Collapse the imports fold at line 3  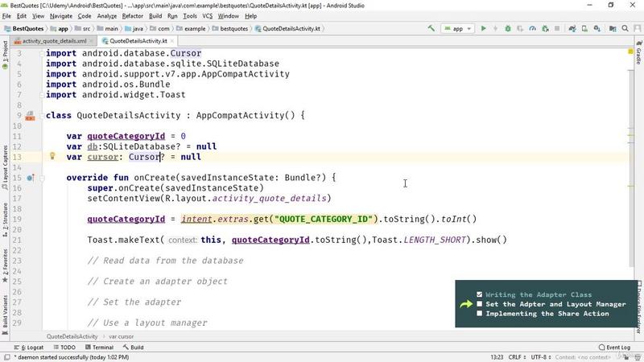[42, 53]
